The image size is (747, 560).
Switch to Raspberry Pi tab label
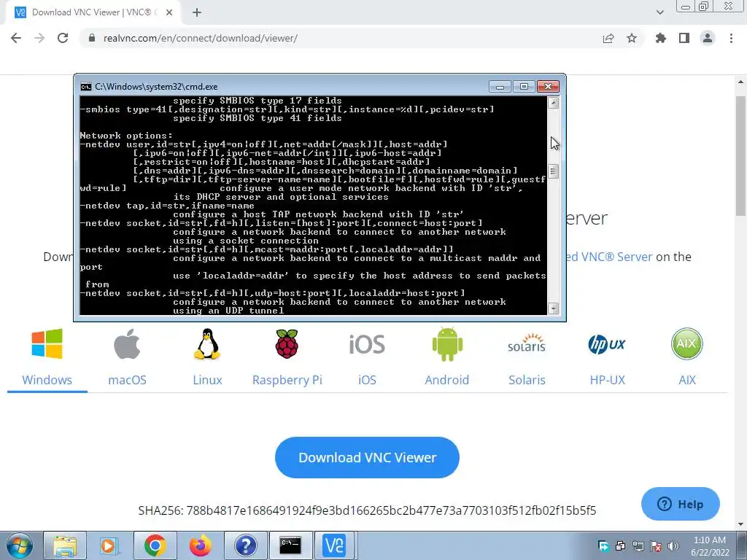(287, 380)
